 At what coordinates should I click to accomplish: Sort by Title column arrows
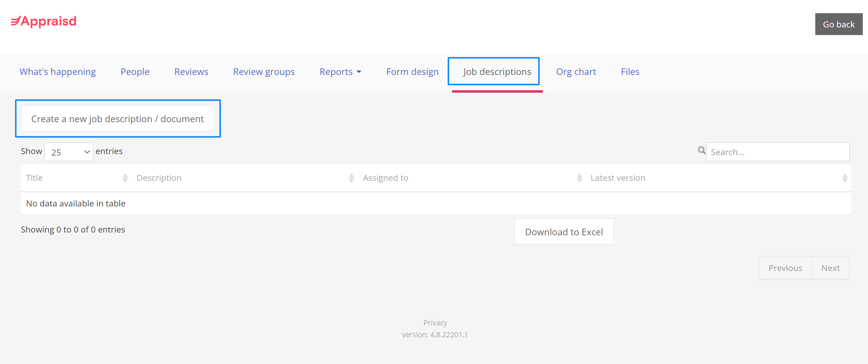[125, 178]
